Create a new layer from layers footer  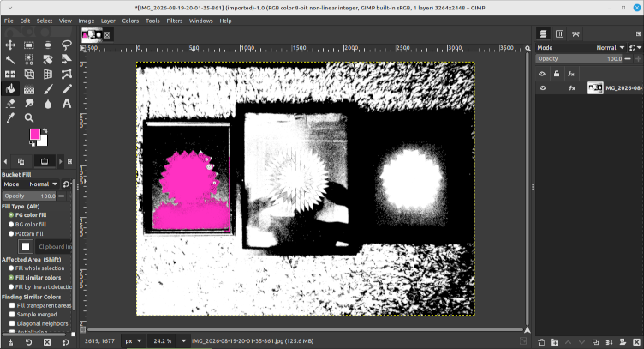tap(541, 342)
